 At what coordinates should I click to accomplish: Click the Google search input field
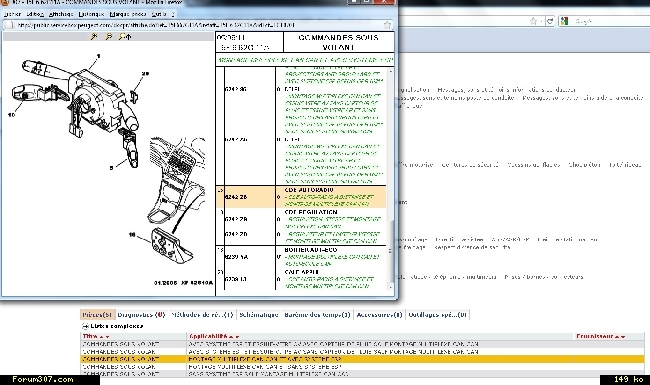[605, 21]
